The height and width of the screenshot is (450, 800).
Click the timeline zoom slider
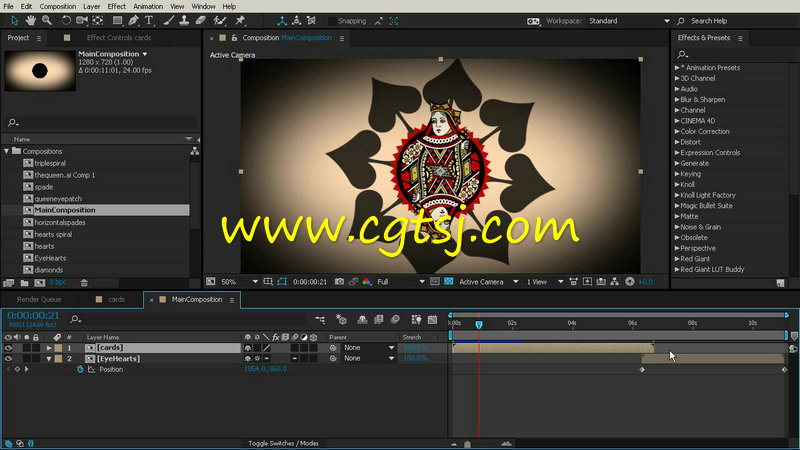click(x=467, y=444)
